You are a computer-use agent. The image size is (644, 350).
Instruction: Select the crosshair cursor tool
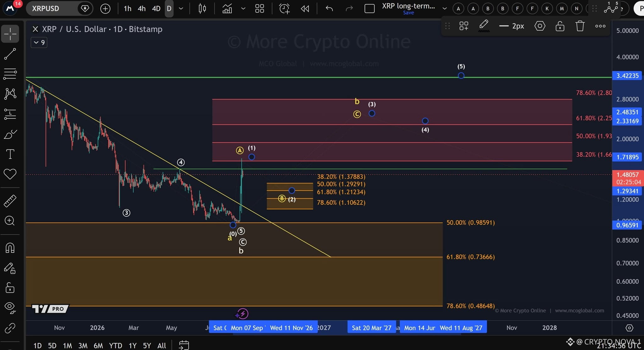tap(10, 34)
